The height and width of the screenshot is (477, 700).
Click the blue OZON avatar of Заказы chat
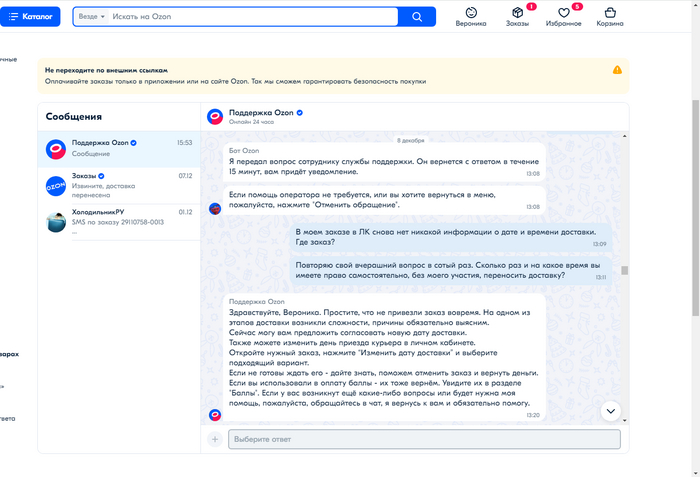(56, 186)
